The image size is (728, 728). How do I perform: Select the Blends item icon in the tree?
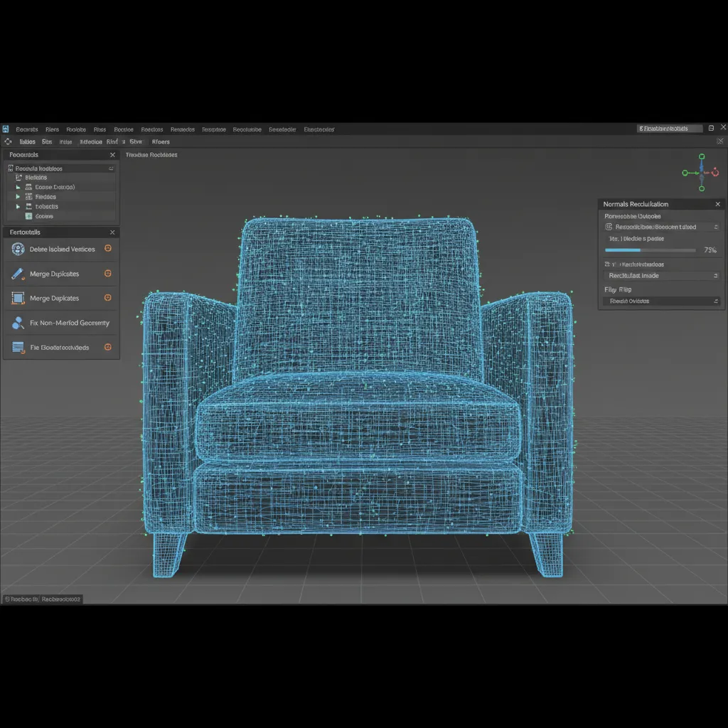click(x=18, y=178)
